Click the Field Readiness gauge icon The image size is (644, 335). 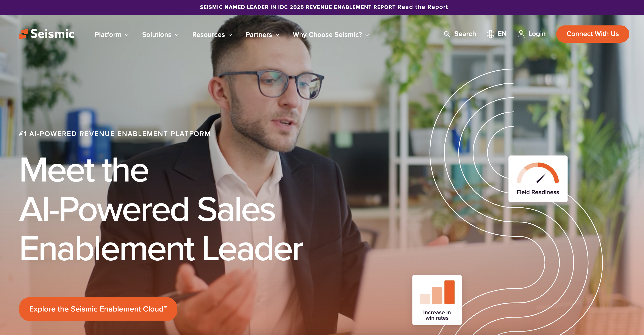(538, 173)
